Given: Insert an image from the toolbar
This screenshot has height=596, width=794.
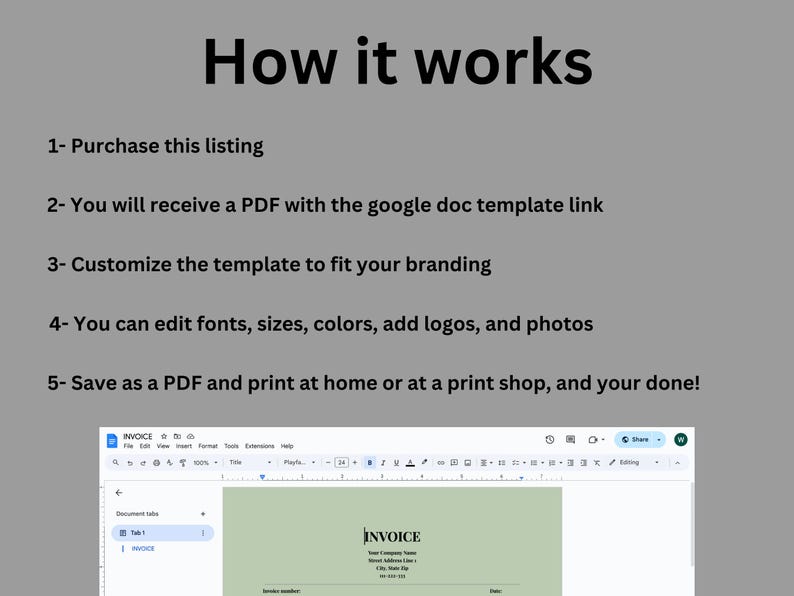Looking at the screenshot, I should (468, 463).
